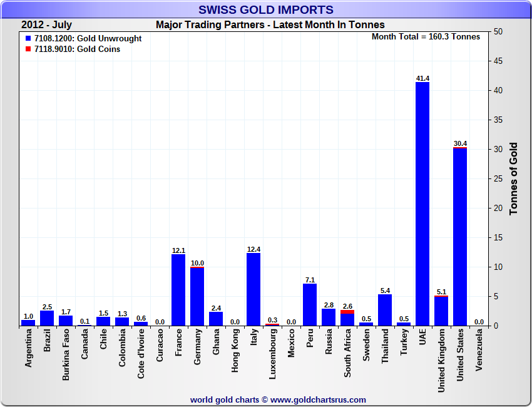Click the South Africa bar's red coin segment

(x=347, y=312)
